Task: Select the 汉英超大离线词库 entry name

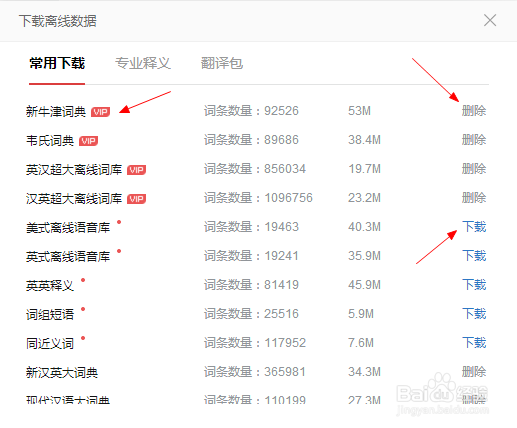Action: coord(74,198)
